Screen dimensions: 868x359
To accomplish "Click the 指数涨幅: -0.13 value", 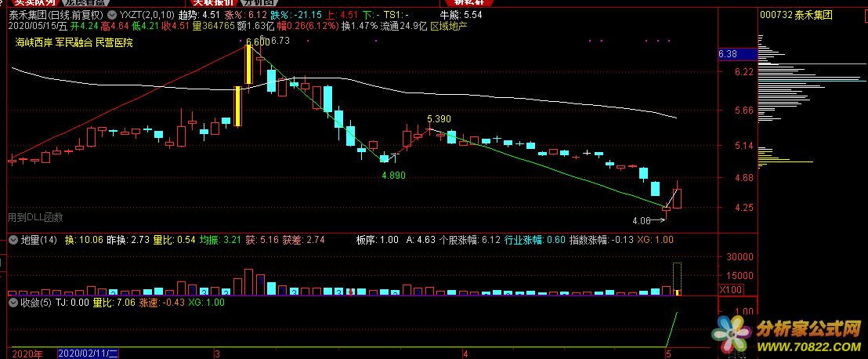I will click(x=601, y=240).
